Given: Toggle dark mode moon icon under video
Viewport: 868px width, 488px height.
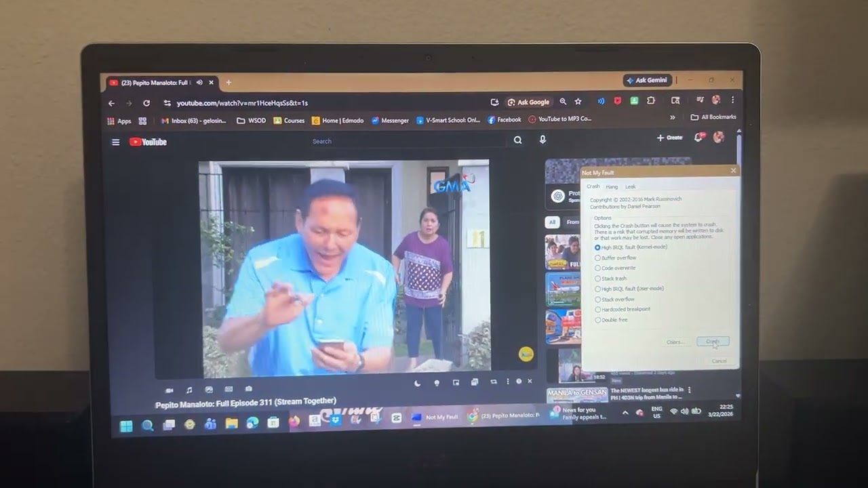Looking at the screenshot, I should pyautogui.click(x=417, y=384).
